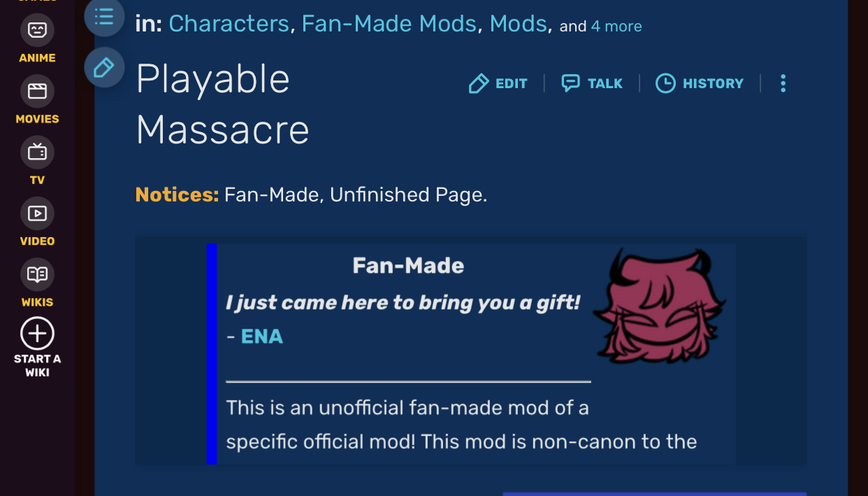Click the floating pencil edit button

pyautogui.click(x=104, y=68)
